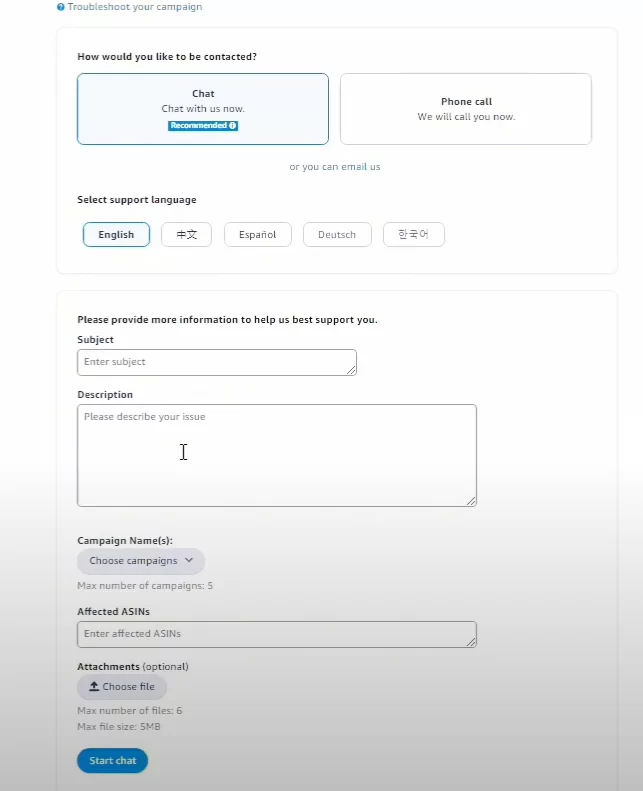Choose Español as support language
Viewport: 643px width, 791px height.
click(x=258, y=235)
